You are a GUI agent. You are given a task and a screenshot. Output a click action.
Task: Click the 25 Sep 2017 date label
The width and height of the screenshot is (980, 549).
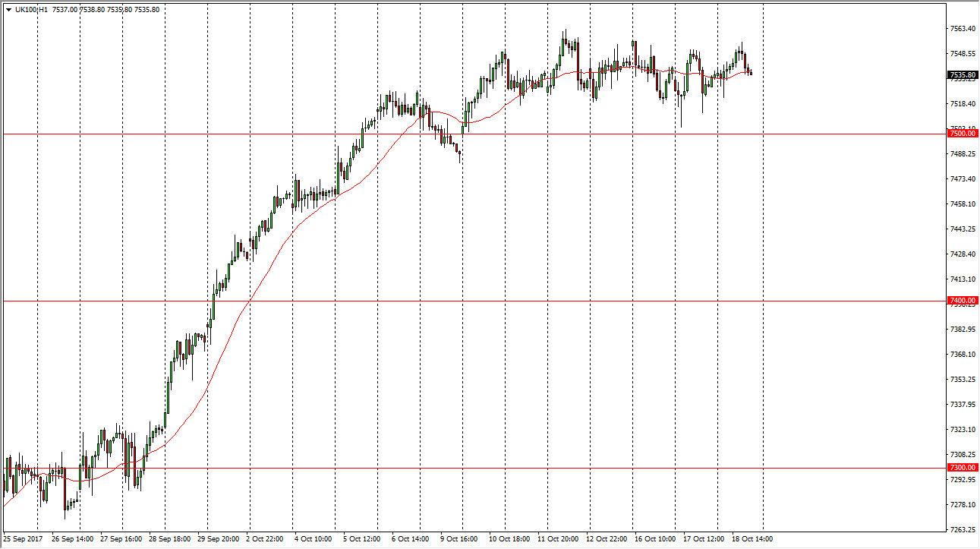point(24,539)
